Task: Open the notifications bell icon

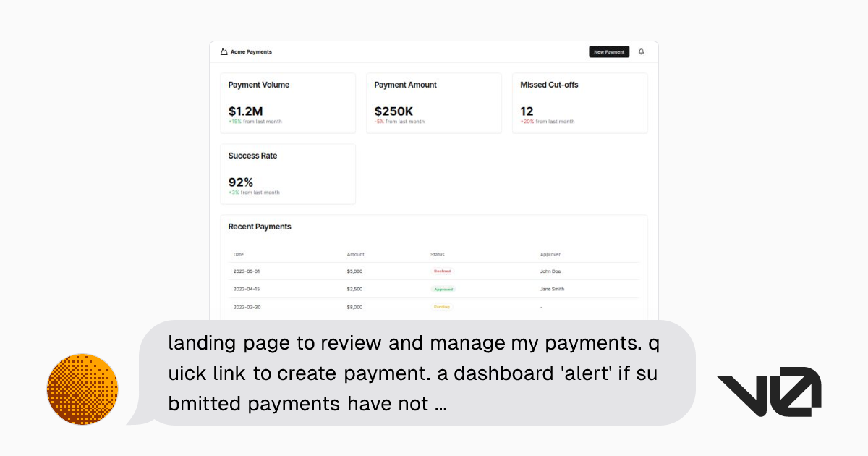Action: (641, 51)
